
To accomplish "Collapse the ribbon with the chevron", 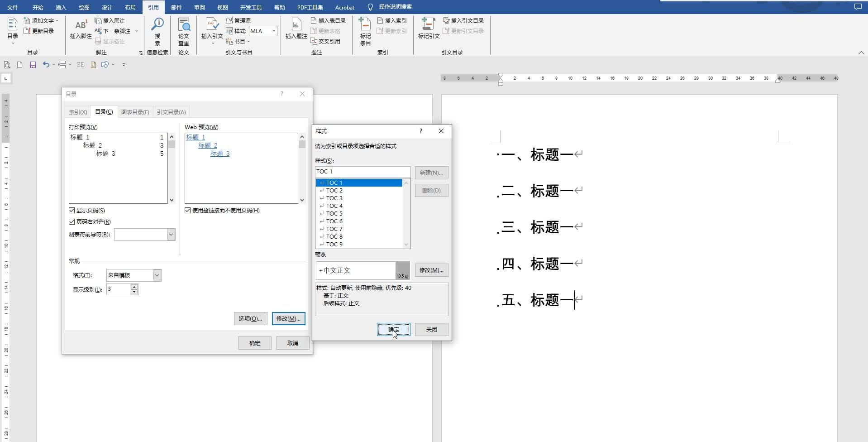I will (861, 53).
